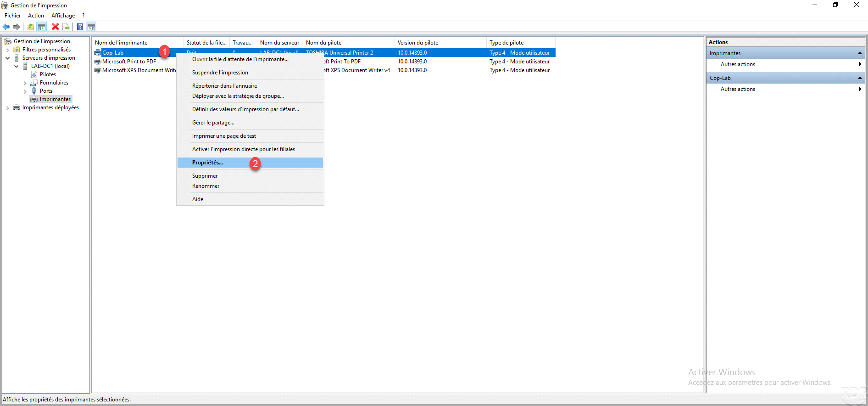The width and height of the screenshot is (868, 406).
Task: Sort by Nom du pilote column header
Action: pyautogui.click(x=349, y=43)
